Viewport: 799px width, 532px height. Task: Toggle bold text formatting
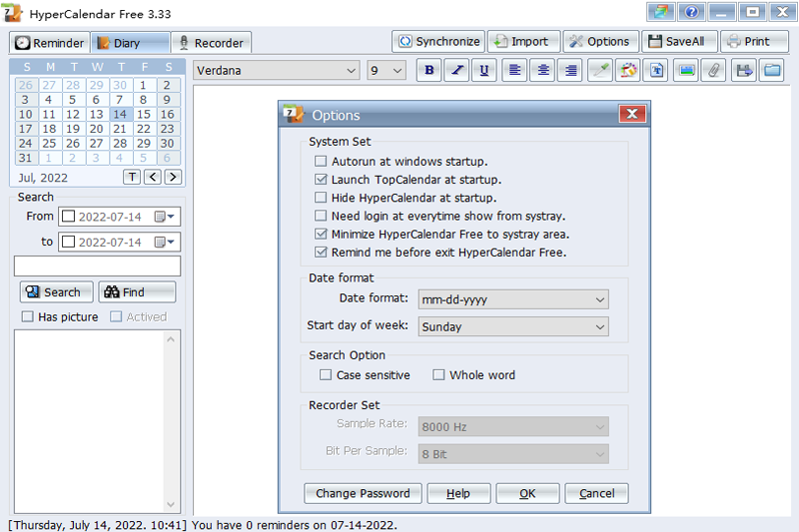point(429,70)
